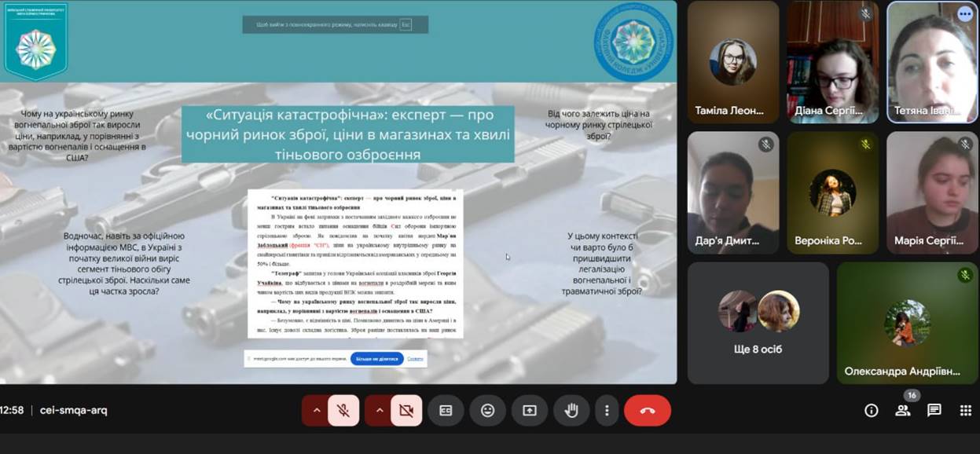Viewport: 980px width, 454px height.
Task: Select Вероніка Ро... participant tile
Action: (833, 192)
